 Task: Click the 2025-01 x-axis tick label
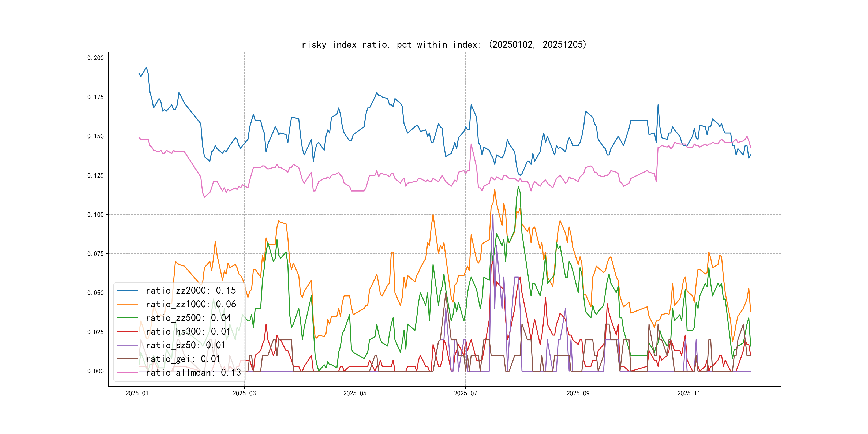pos(137,394)
